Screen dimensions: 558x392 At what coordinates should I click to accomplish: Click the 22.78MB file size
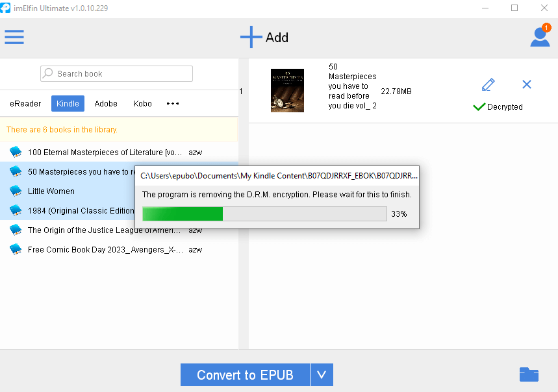(x=396, y=92)
